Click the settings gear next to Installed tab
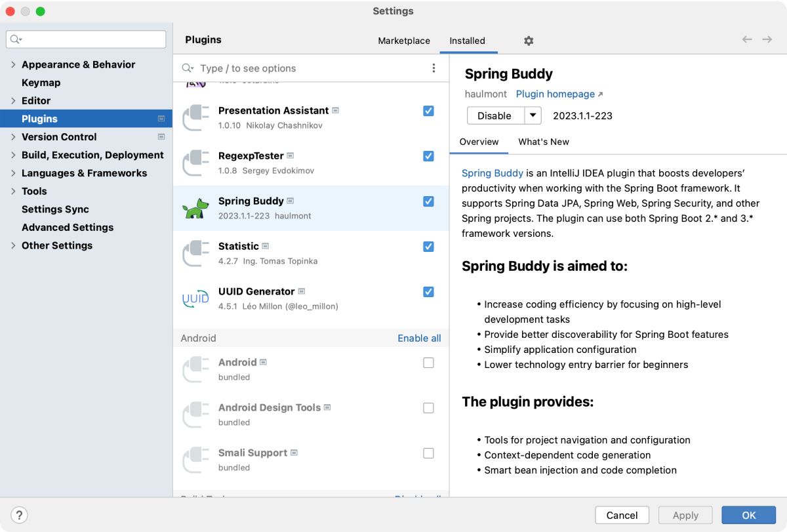 [x=529, y=41]
